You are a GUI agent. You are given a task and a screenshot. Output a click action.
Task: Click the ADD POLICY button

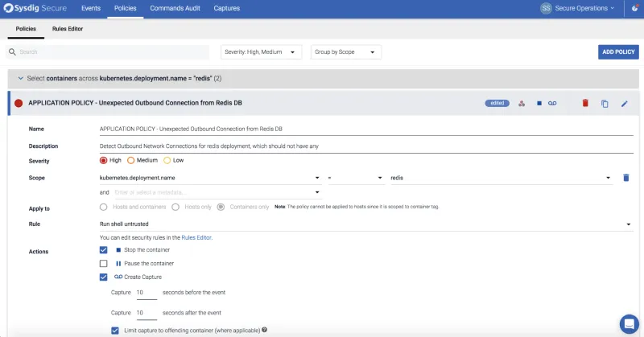618,52
